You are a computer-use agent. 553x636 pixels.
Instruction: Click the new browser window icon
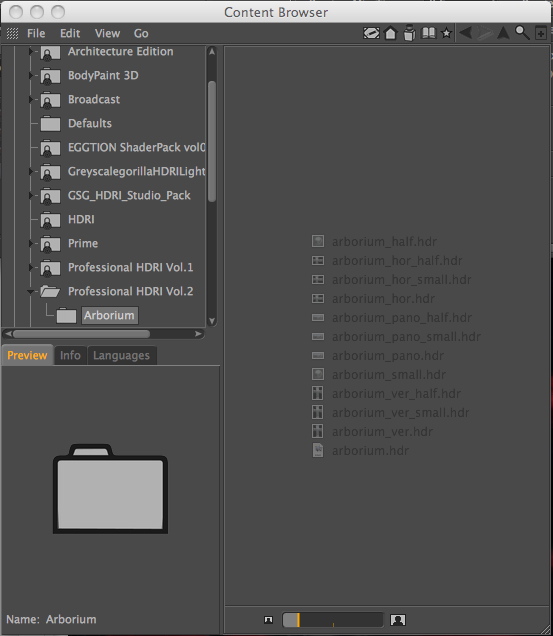coord(540,33)
